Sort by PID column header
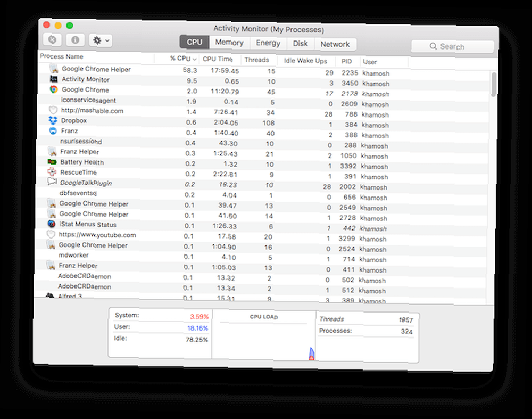 pyautogui.click(x=347, y=61)
